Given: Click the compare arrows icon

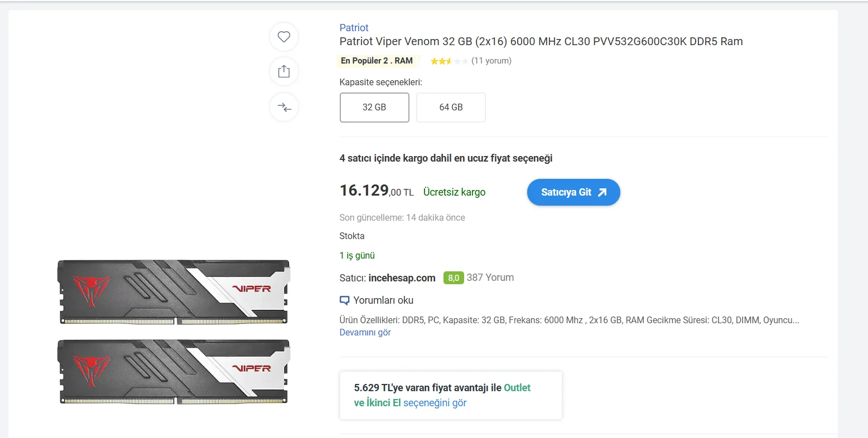Looking at the screenshot, I should click(284, 107).
